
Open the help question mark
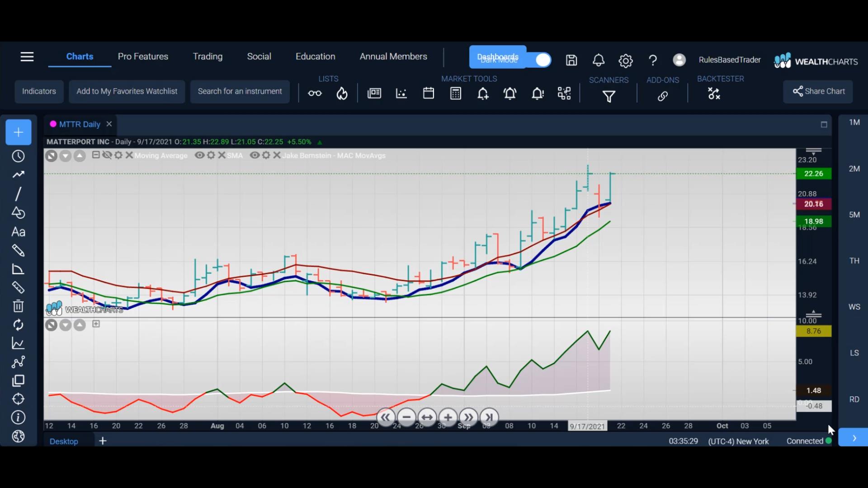[653, 60]
